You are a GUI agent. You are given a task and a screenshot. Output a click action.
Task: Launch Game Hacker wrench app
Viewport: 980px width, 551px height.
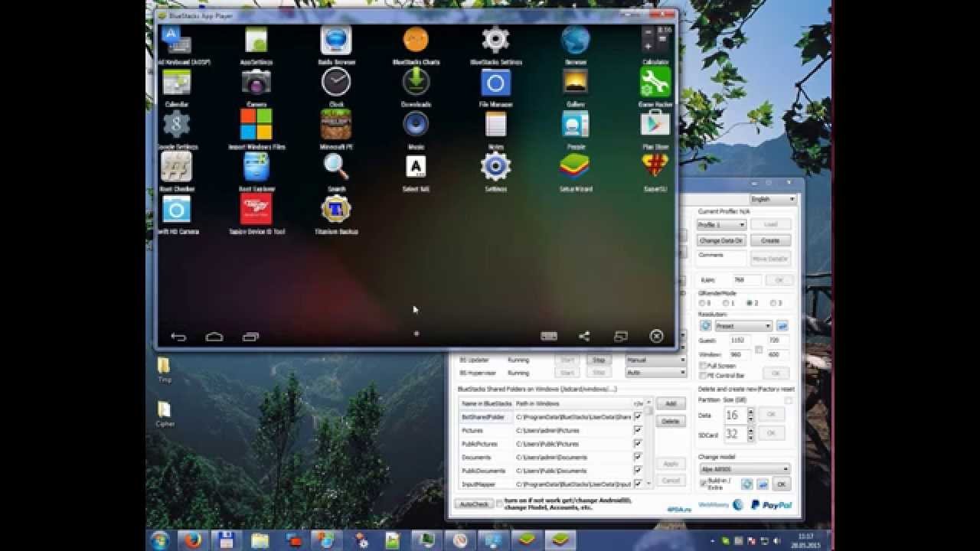tap(655, 82)
